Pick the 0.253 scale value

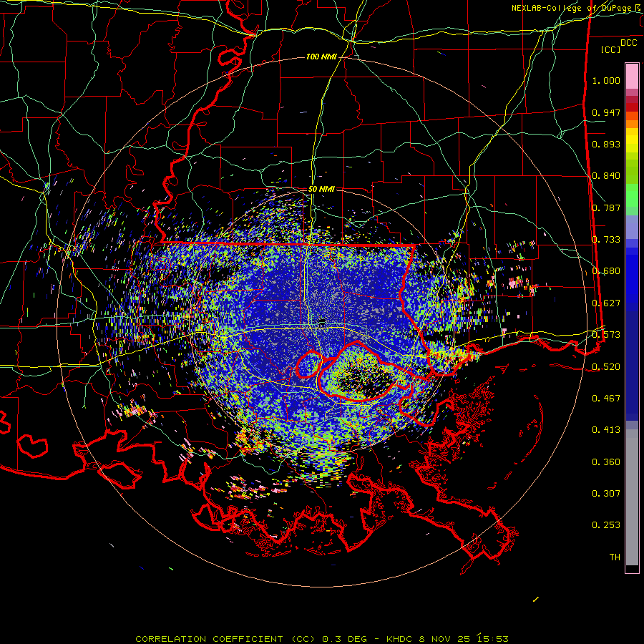tap(606, 525)
